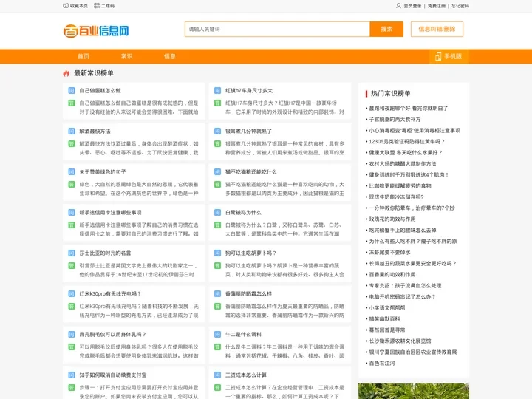Screen dimensions: 532x399
Task: Open hot item 晨跑和夜跑哪个好
Action: (408, 108)
